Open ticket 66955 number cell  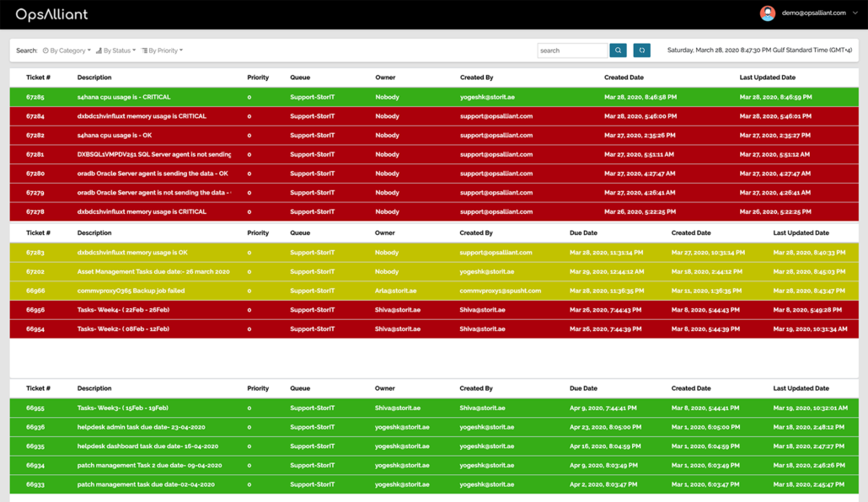pyautogui.click(x=35, y=408)
